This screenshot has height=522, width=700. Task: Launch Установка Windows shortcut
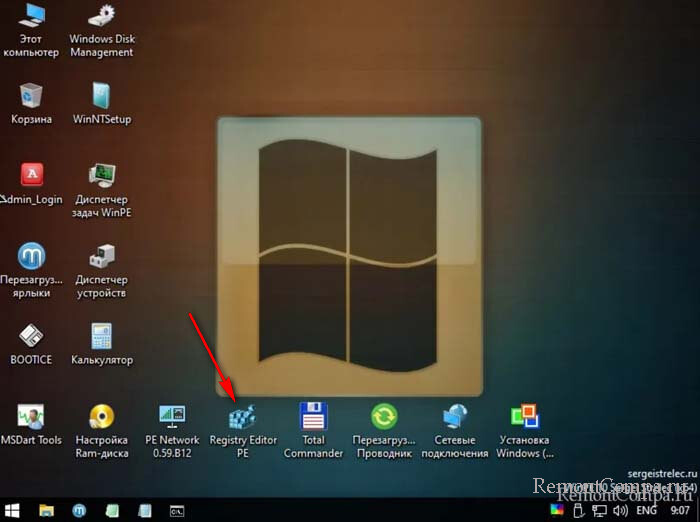525,431
